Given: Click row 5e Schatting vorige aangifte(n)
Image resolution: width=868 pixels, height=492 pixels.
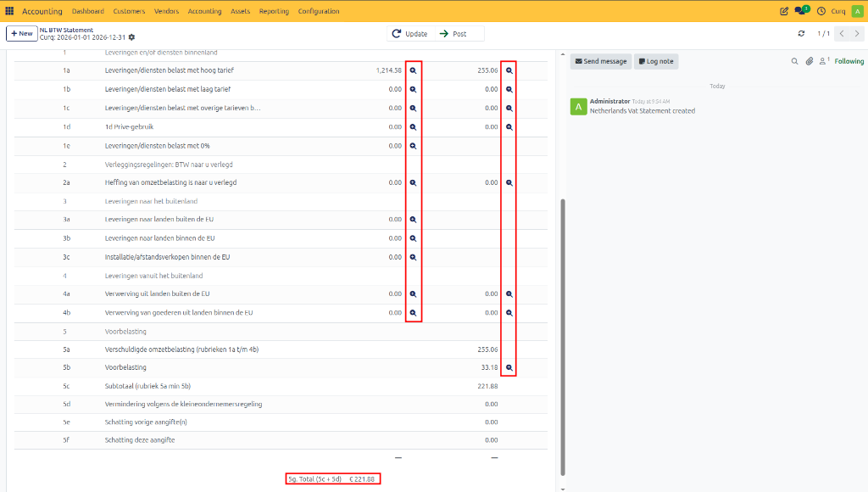Looking at the screenshot, I should pyautogui.click(x=281, y=422).
